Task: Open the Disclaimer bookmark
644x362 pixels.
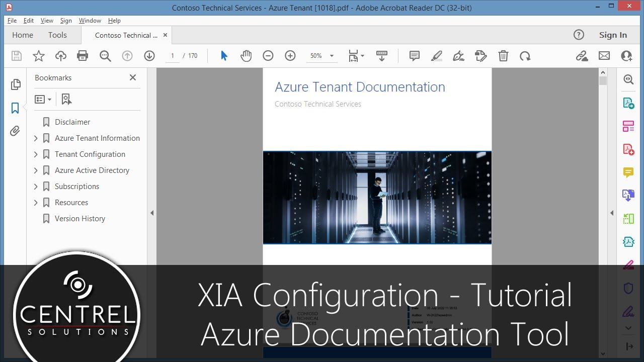Action: pyautogui.click(x=72, y=122)
